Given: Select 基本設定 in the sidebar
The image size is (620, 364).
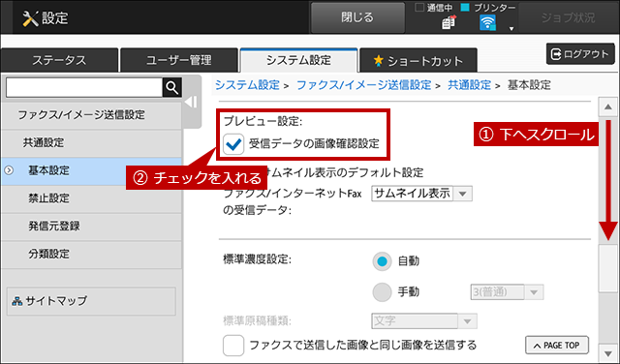Looking at the screenshot, I should click(x=91, y=170).
